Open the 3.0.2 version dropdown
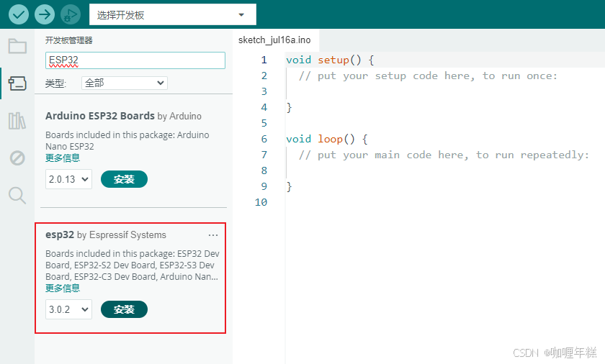 click(68, 309)
